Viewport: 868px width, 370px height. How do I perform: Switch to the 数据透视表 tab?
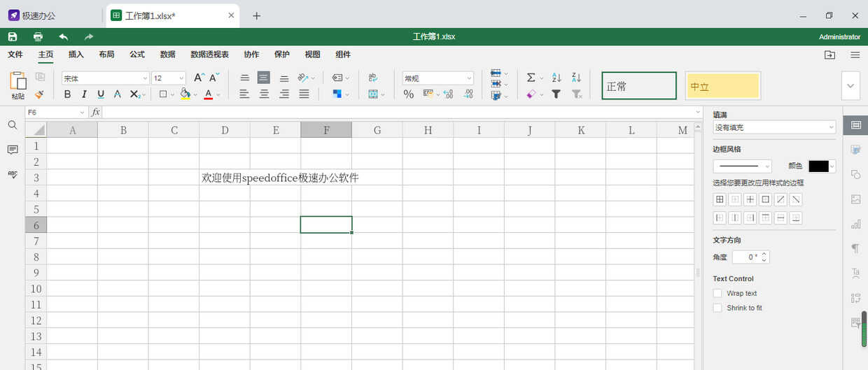(209, 55)
